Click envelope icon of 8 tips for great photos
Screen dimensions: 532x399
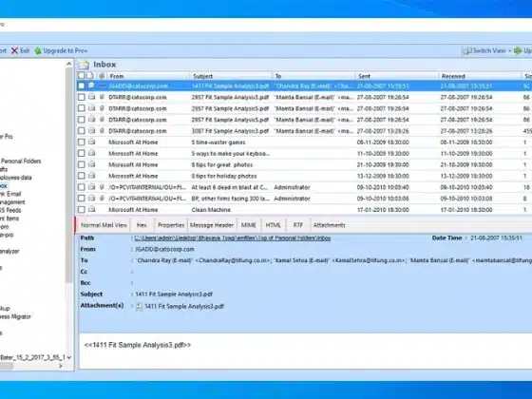[x=91, y=164]
